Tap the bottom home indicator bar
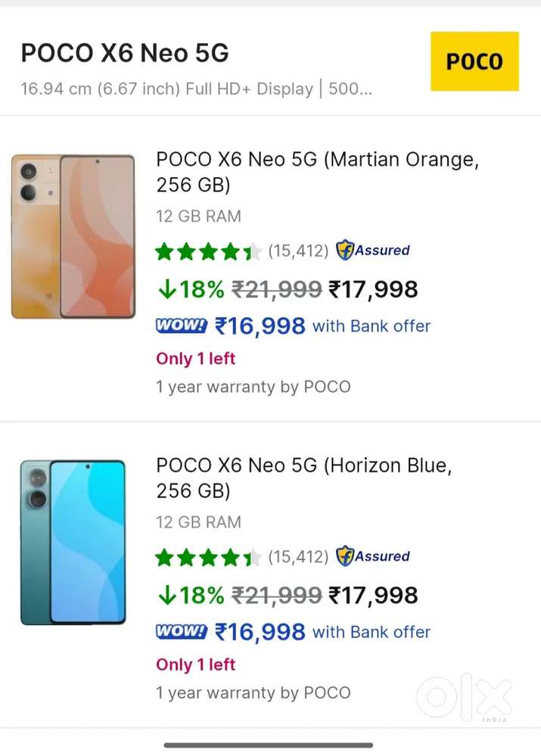The width and height of the screenshot is (541, 756). pos(269,745)
